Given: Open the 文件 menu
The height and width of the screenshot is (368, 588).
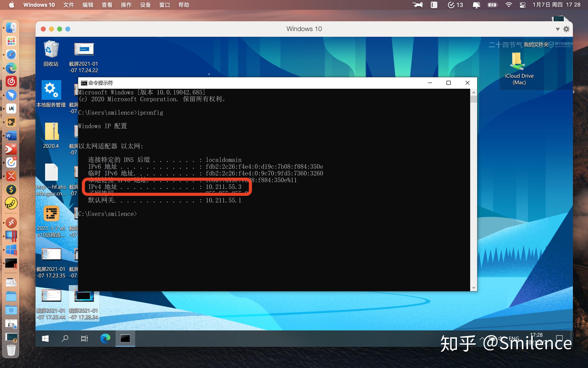Looking at the screenshot, I should pyautogui.click(x=69, y=5).
